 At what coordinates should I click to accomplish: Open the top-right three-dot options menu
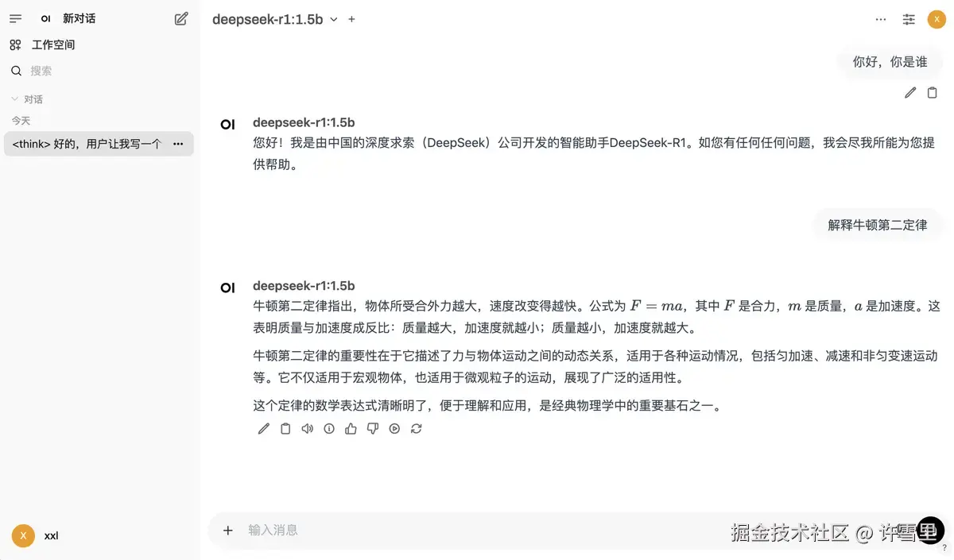coord(881,19)
